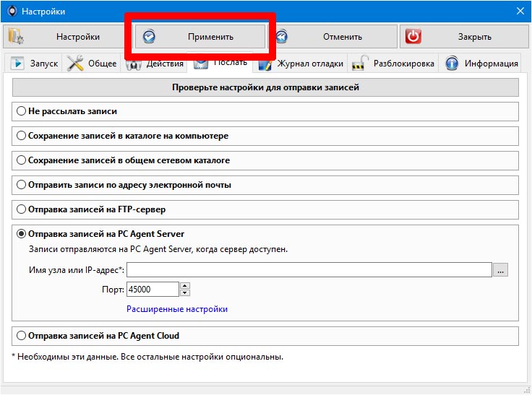Click the Отменить rewind arrow icon

(282, 37)
